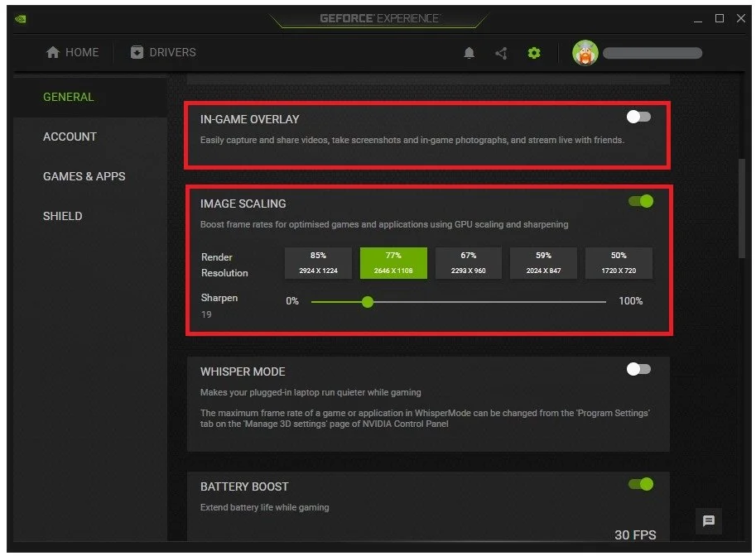
Task: Open the green settings gear icon
Action: pos(534,52)
